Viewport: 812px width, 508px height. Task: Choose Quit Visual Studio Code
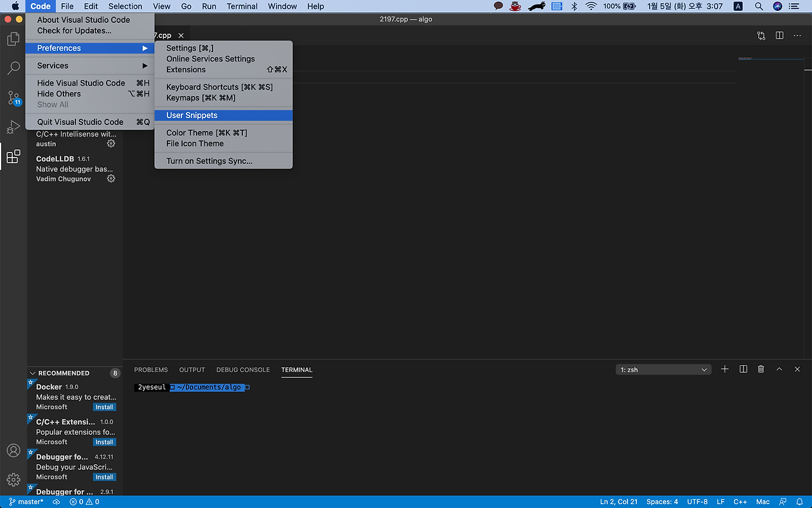coord(89,122)
